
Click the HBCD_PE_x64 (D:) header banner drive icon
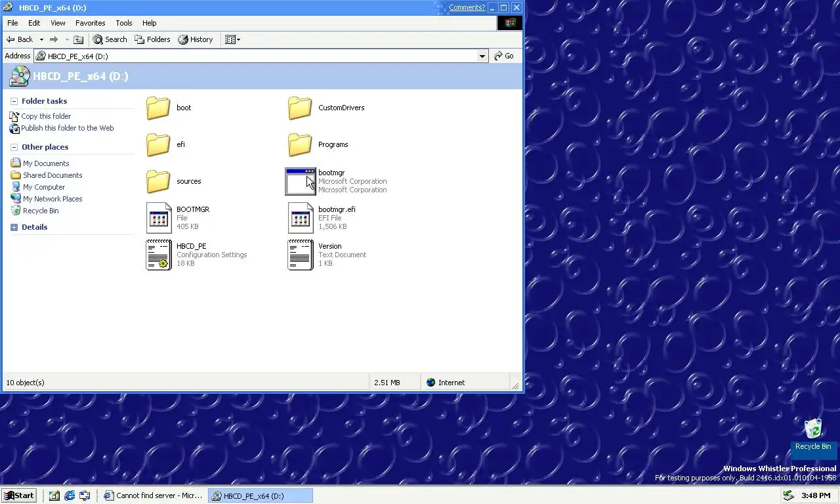(x=19, y=76)
